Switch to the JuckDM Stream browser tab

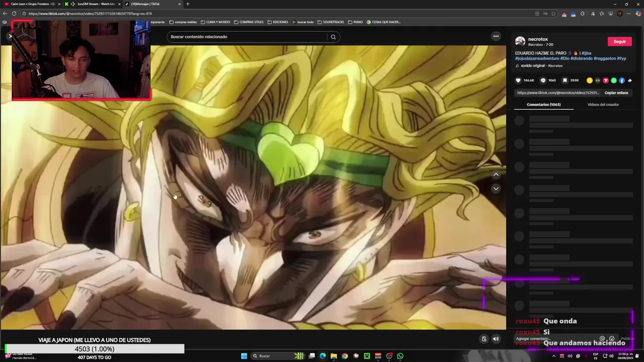tap(93, 4)
